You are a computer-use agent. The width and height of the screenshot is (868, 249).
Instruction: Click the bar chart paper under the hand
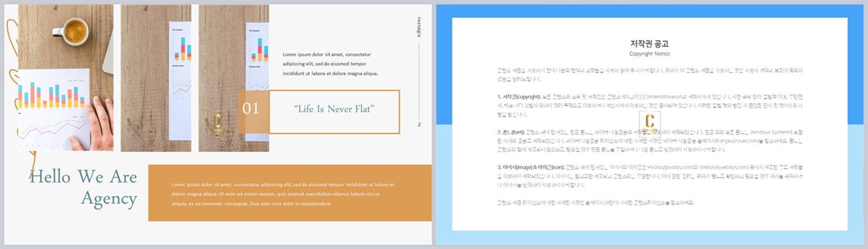click(54, 110)
